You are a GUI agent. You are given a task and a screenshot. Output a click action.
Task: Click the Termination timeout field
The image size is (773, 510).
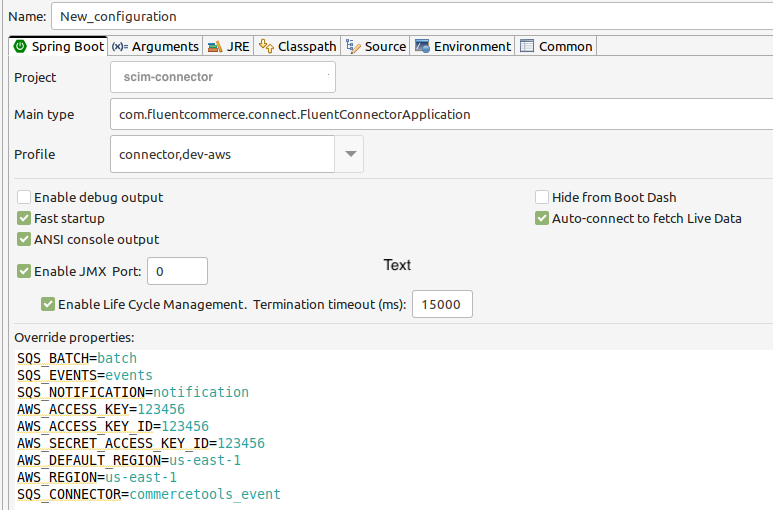click(x=442, y=304)
